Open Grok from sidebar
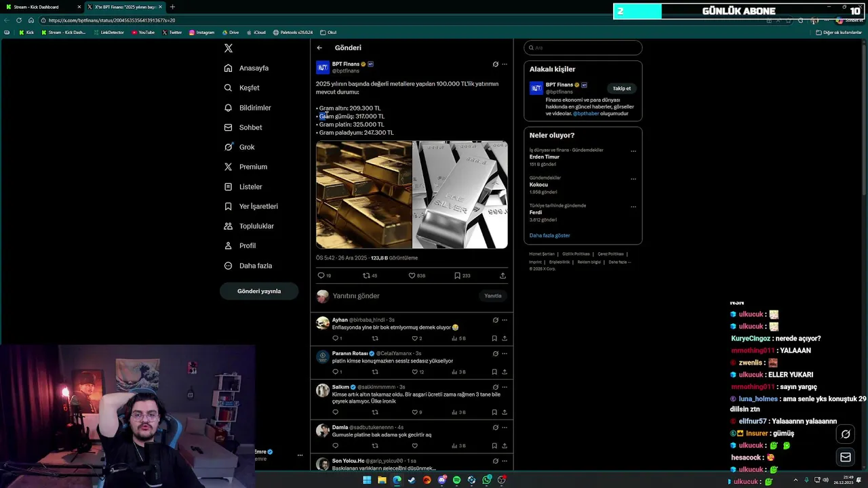The image size is (868, 488). pyautogui.click(x=239, y=147)
